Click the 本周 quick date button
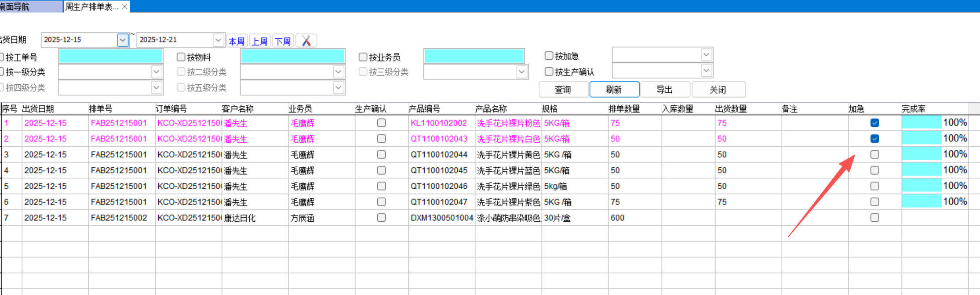 (x=237, y=41)
